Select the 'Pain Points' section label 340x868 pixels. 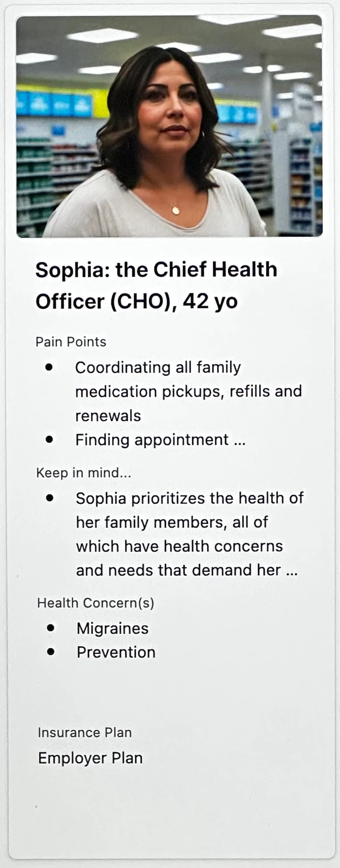pyautogui.click(x=71, y=342)
